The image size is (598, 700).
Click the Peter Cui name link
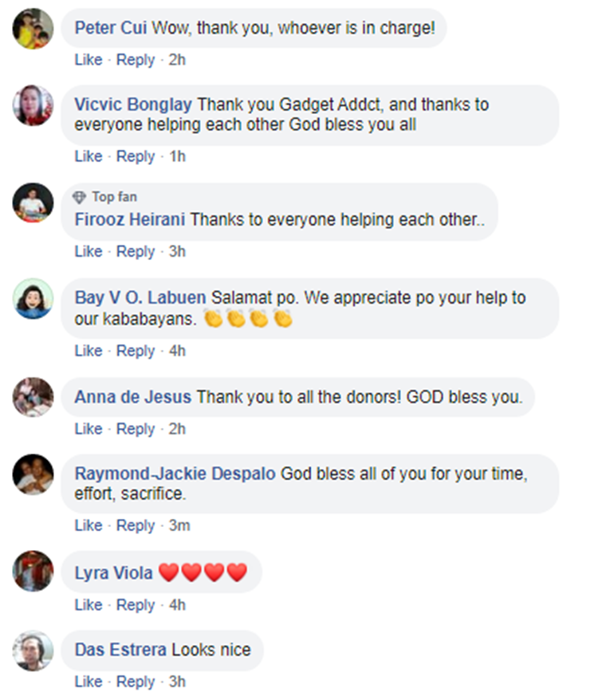(104, 28)
